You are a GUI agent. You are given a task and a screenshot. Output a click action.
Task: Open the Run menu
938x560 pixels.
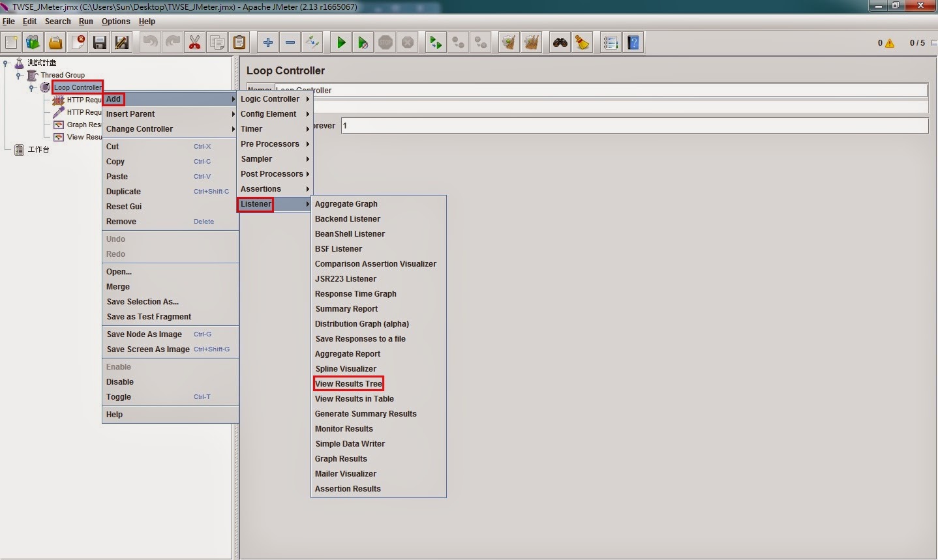[x=85, y=22]
